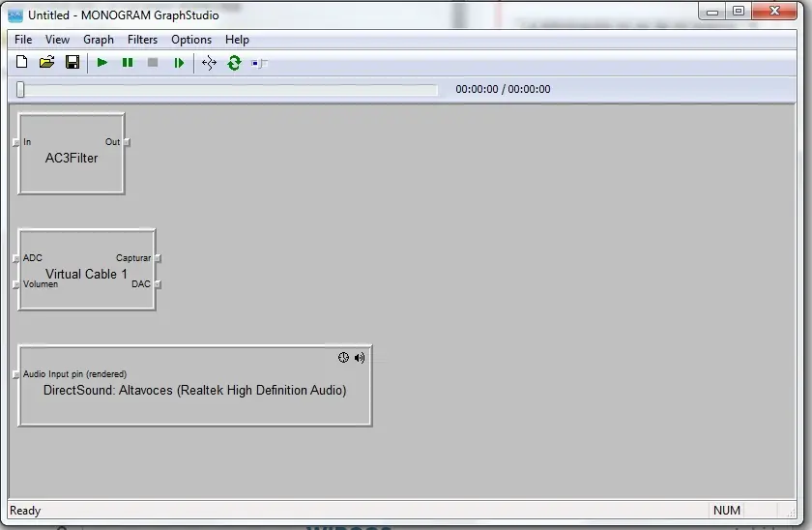Image resolution: width=812 pixels, height=530 pixels.
Task: Open a graph file with the folder icon
Action: [46, 63]
